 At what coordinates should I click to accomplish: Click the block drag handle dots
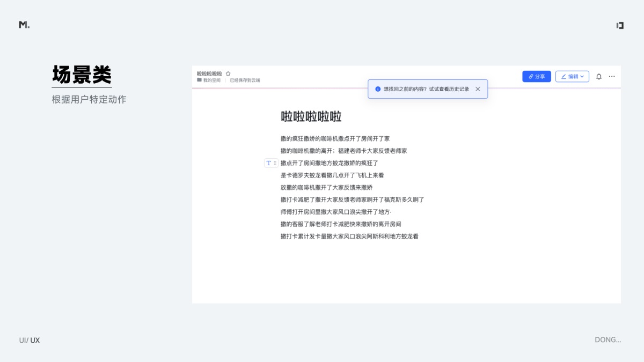click(x=275, y=163)
